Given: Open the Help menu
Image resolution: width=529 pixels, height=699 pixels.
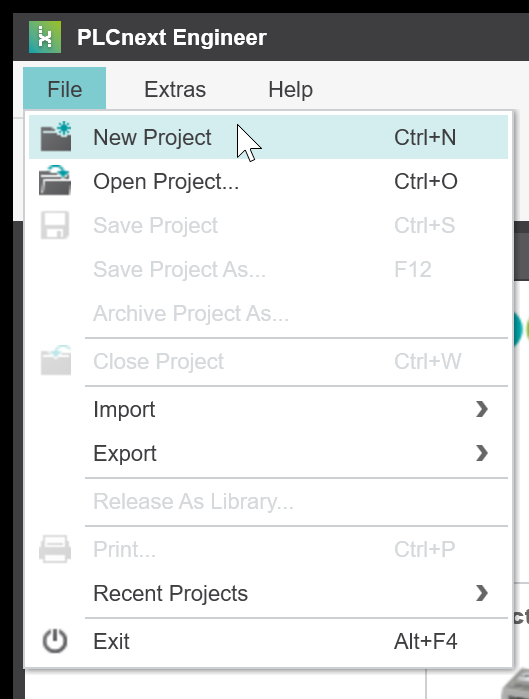Looking at the screenshot, I should click(x=291, y=89).
